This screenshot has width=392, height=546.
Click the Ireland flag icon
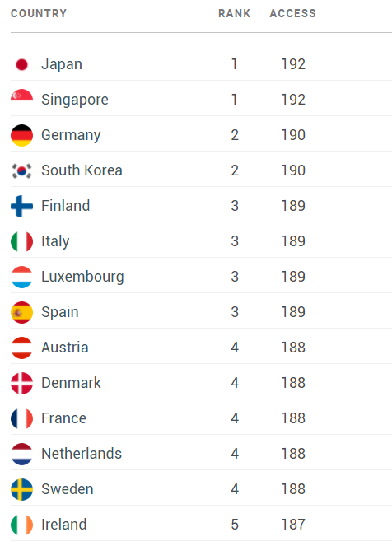(21, 525)
